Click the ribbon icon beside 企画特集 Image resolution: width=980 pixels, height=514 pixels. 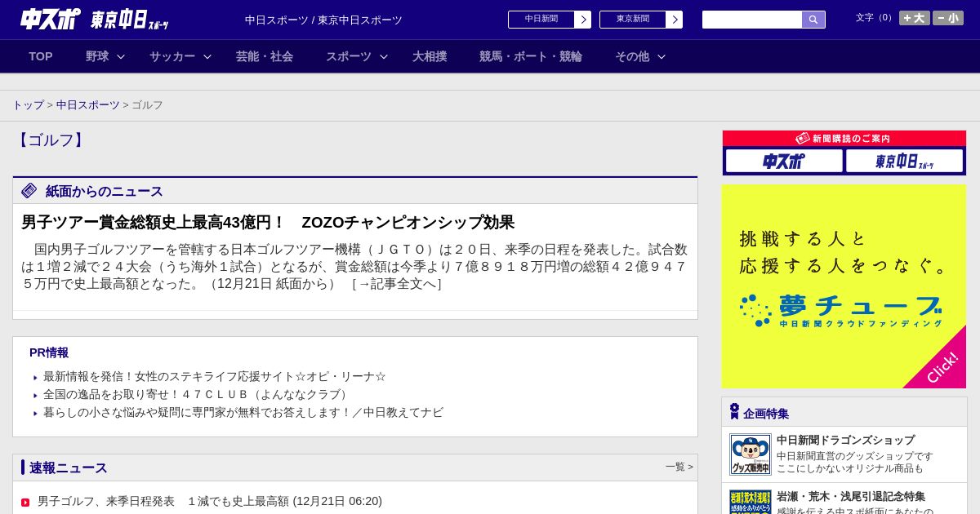pyautogui.click(x=734, y=411)
